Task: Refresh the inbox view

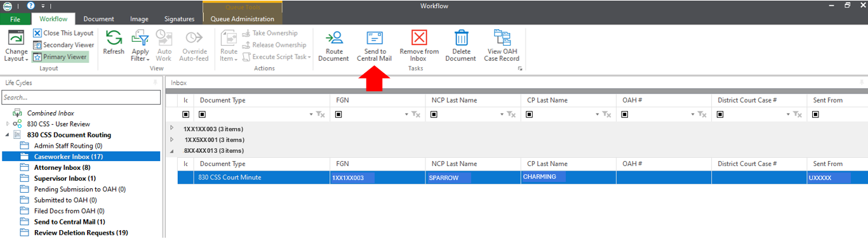Action: point(114,43)
